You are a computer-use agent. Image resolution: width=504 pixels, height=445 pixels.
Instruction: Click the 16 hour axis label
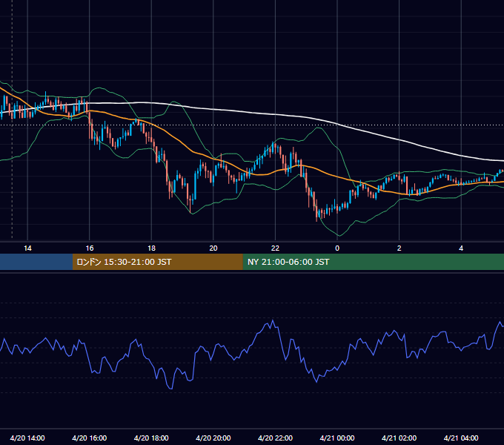[90, 248]
